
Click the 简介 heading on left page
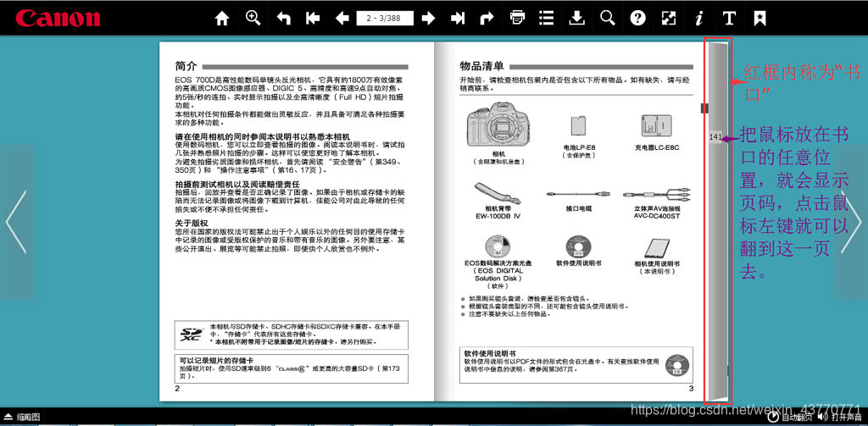(186, 66)
